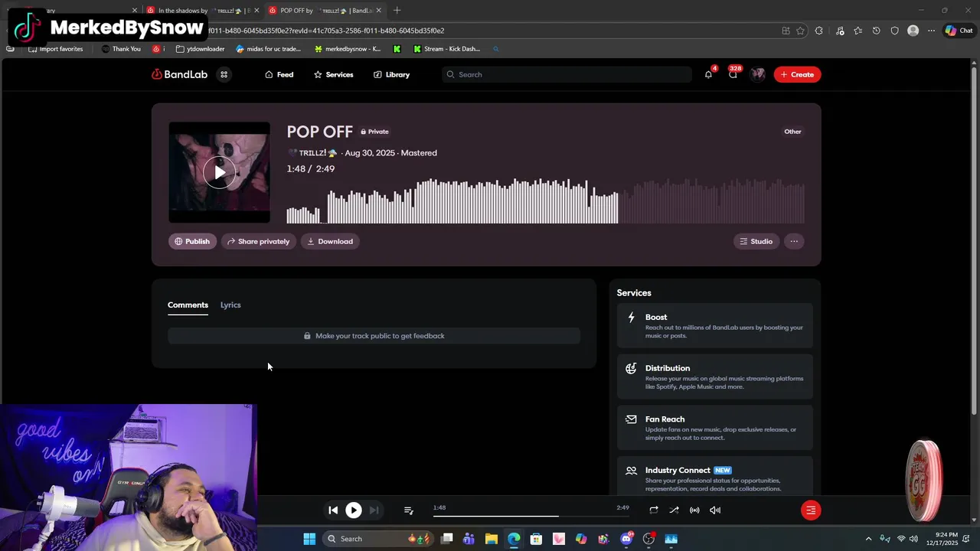
Task: Open the player volume control
Action: pyautogui.click(x=715, y=510)
